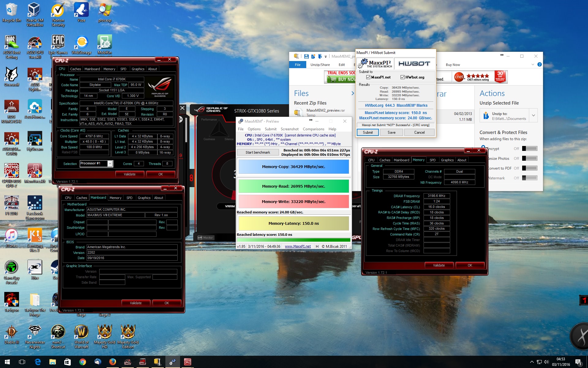Click Microsoft Edge in the taskbar
Image resolution: width=588 pixels, height=368 pixels.
point(38,362)
